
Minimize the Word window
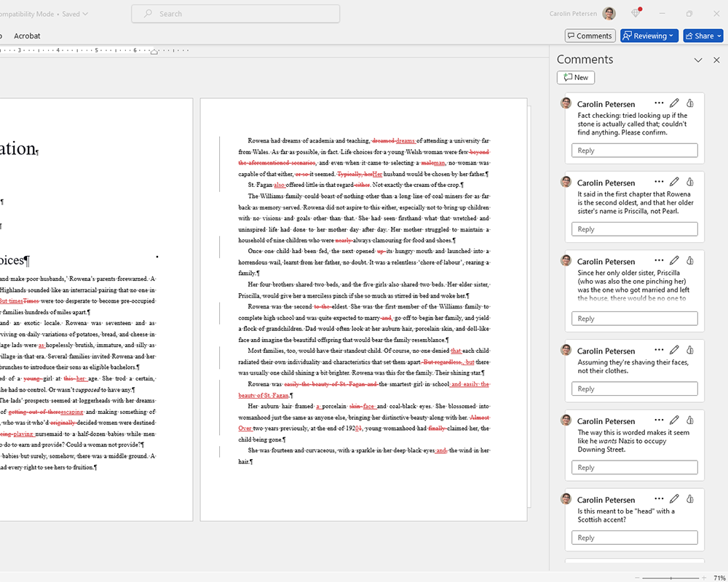662,14
